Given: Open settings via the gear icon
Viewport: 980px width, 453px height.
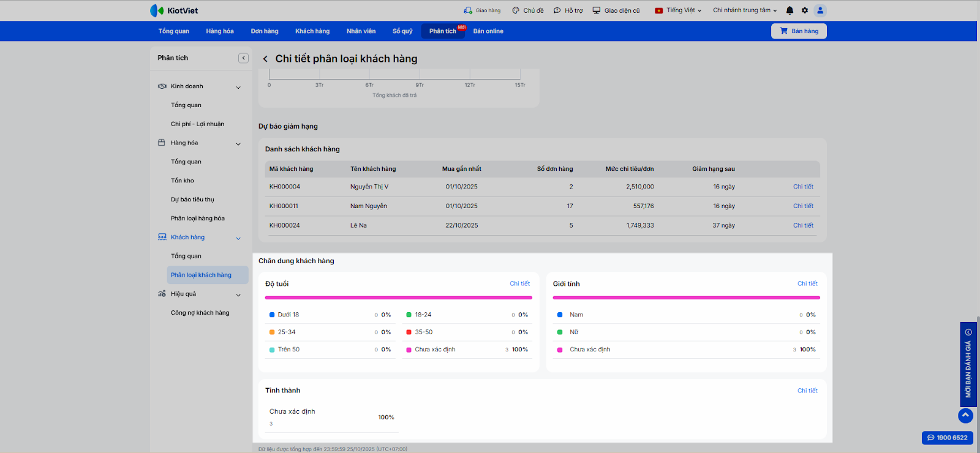Looking at the screenshot, I should pos(805,10).
